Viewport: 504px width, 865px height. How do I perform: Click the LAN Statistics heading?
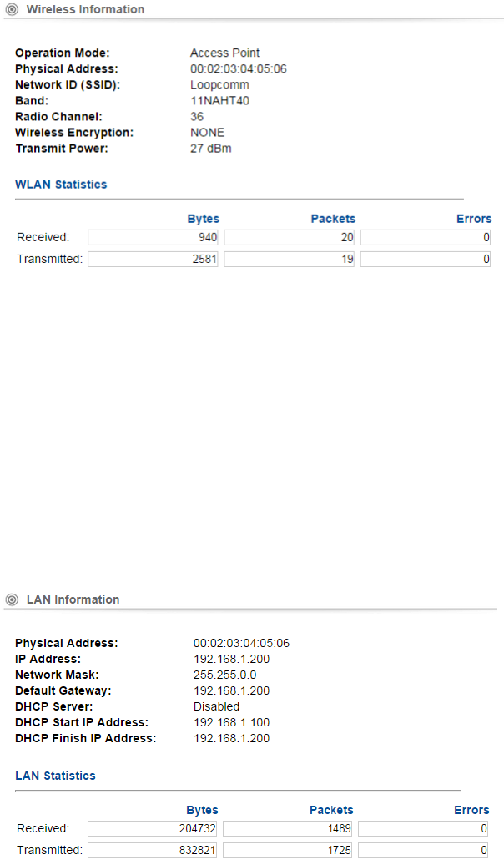pos(55,776)
